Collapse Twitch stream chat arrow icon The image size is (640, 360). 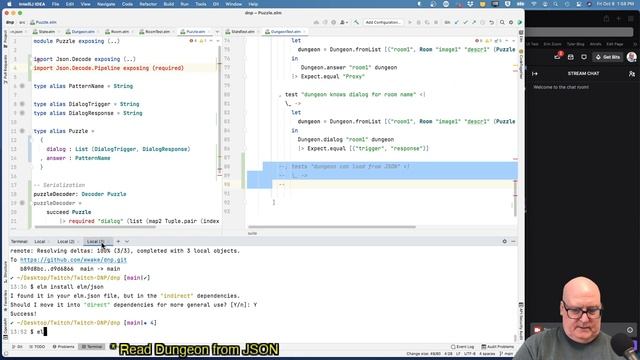click(535, 73)
